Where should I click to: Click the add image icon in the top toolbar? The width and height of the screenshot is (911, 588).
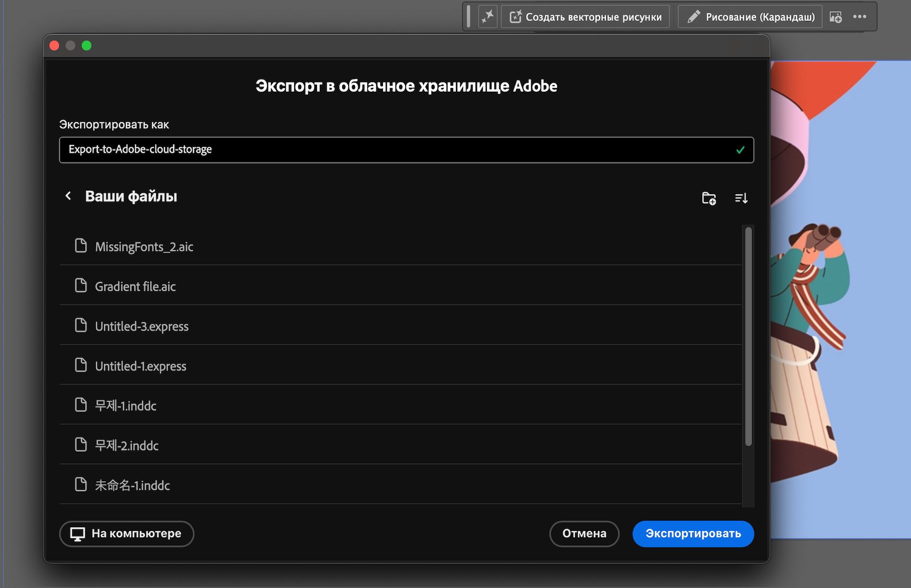tap(836, 17)
